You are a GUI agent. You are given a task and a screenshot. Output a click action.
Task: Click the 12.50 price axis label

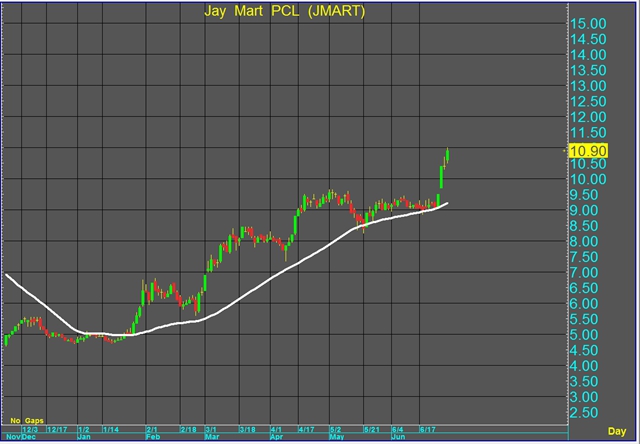tap(588, 101)
